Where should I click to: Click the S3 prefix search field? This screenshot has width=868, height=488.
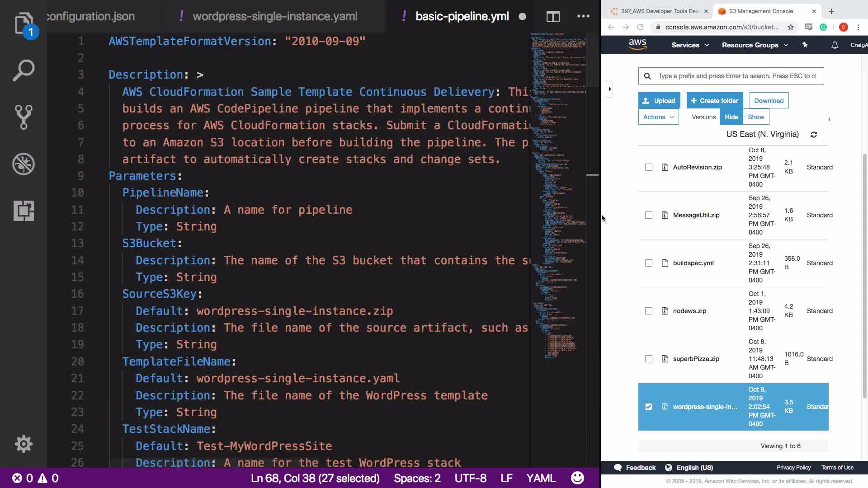click(x=737, y=76)
